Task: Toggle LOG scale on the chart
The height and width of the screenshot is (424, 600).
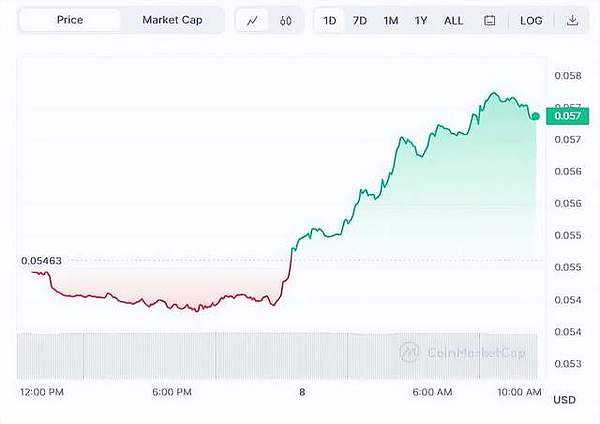Action: [531, 20]
